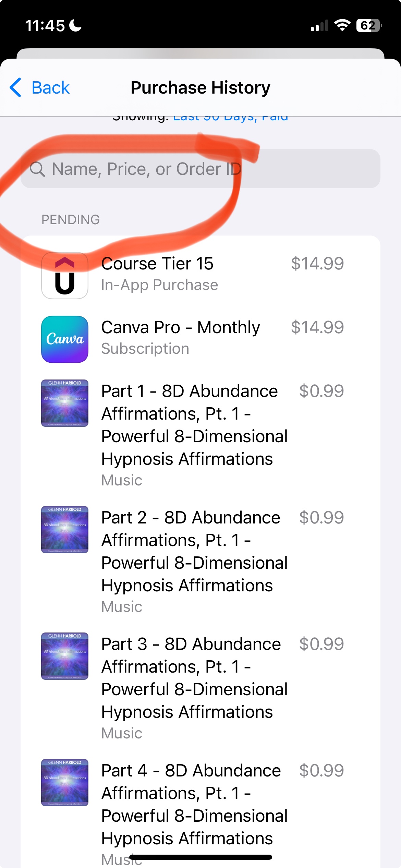The height and width of the screenshot is (868, 401).
Task: Focus the Name, Price, or Order ID field
Action: point(200,169)
